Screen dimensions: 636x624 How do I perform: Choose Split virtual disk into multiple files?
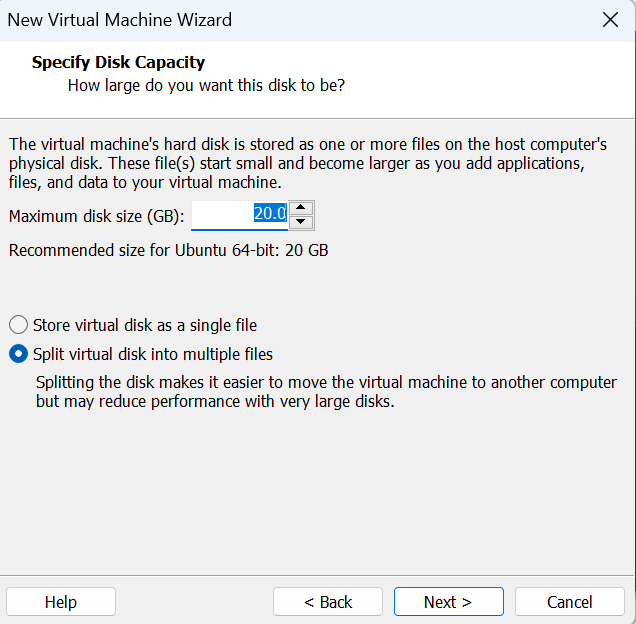click(141, 354)
